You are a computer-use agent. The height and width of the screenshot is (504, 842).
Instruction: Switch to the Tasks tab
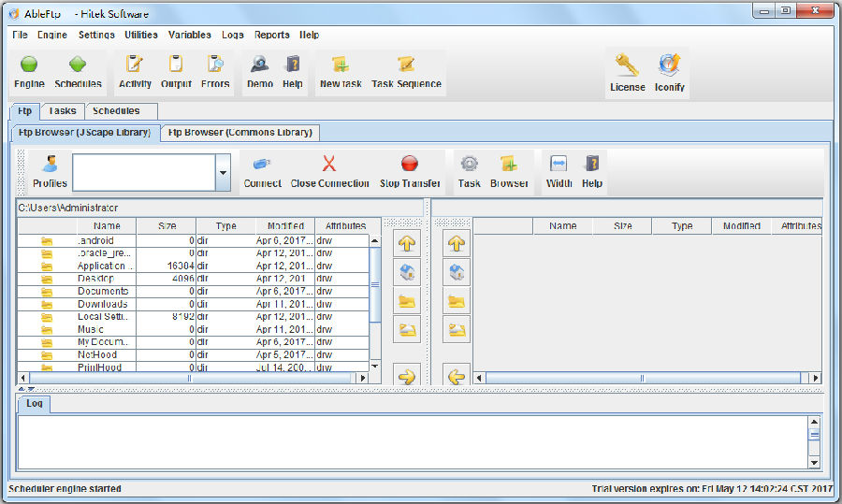63,111
